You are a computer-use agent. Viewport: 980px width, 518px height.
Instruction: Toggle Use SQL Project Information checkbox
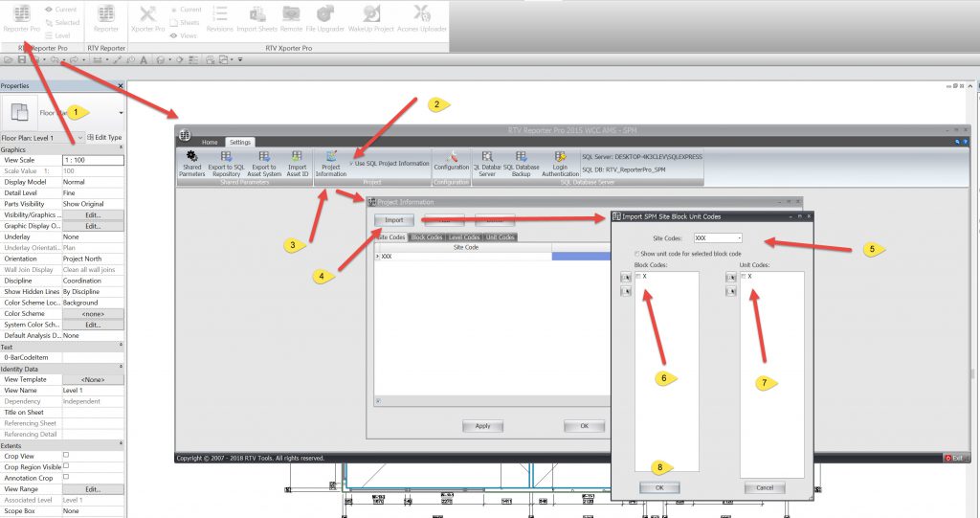point(351,164)
